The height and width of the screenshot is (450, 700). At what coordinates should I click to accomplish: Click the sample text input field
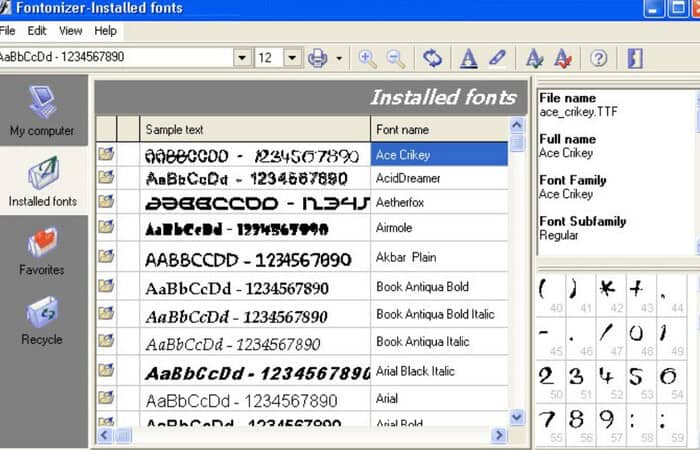click(117, 58)
